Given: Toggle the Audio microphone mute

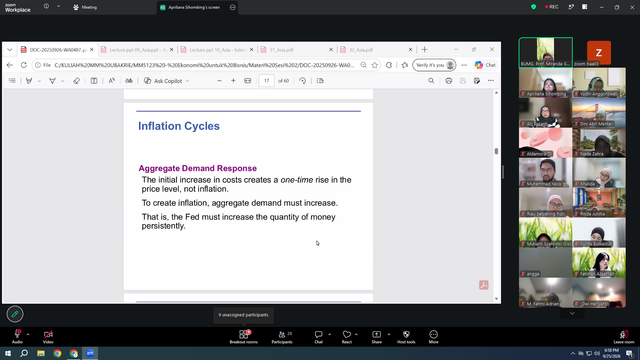Looking at the screenshot, I should click(17, 337).
